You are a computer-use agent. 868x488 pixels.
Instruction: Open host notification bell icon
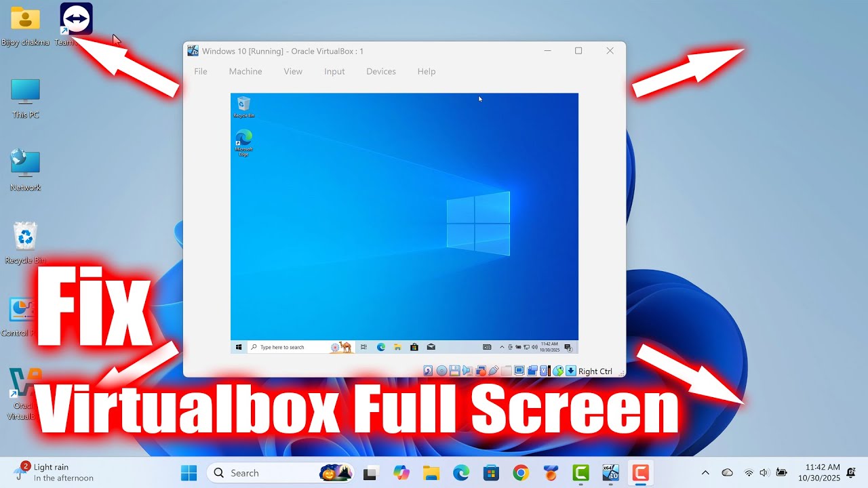coord(851,472)
